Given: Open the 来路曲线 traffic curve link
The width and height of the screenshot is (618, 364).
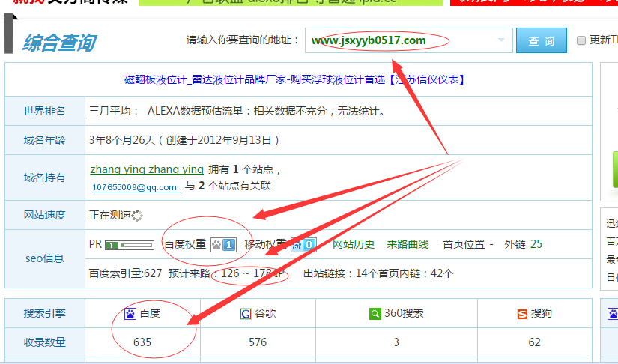Looking at the screenshot, I should [408, 244].
